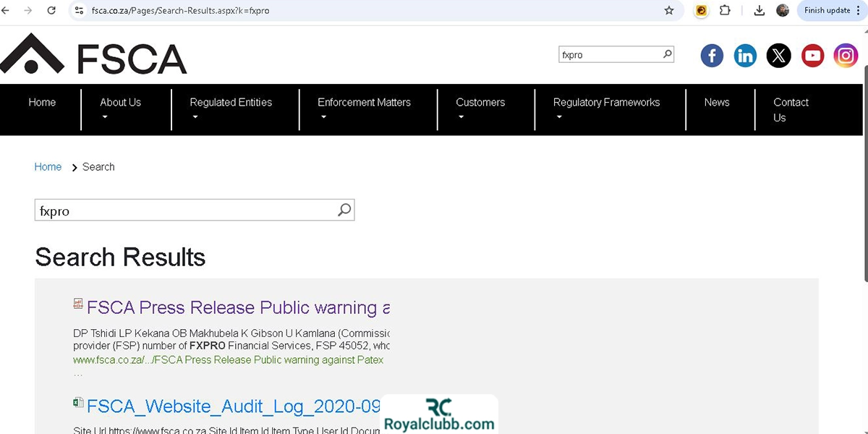The width and height of the screenshot is (868, 434).
Task: Open browser extensions puzzle icon
Action: point(725,11)
